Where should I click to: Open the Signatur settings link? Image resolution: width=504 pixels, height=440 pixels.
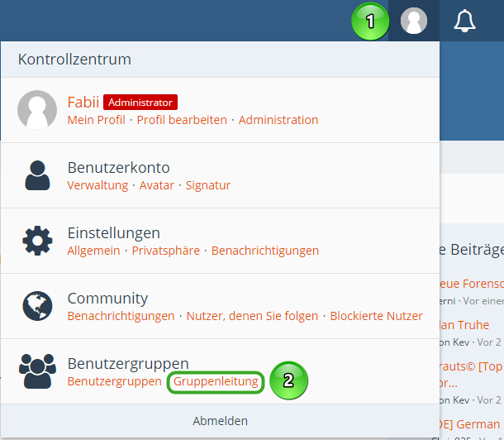[208, 185]
